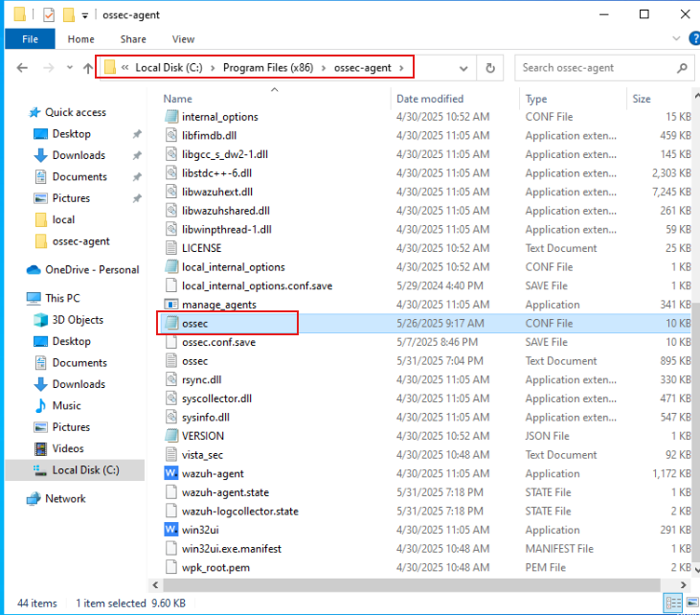Select the LICENSE text document icon

[171, 247]
